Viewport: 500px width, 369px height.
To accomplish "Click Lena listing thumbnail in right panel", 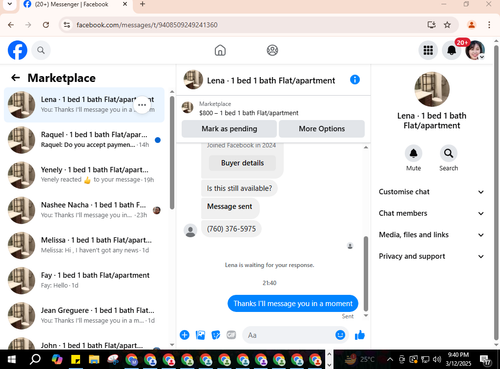I will click(432, 89).
